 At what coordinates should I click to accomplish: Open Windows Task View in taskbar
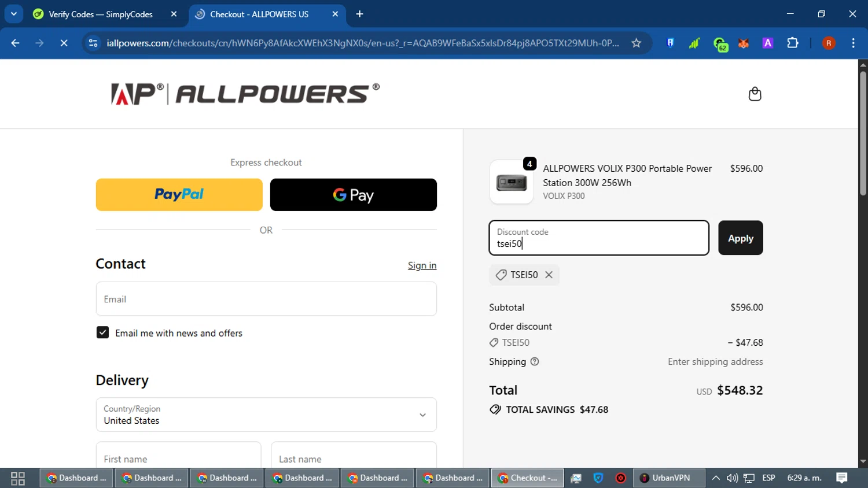pyautogui.click(x=18, y=478)
